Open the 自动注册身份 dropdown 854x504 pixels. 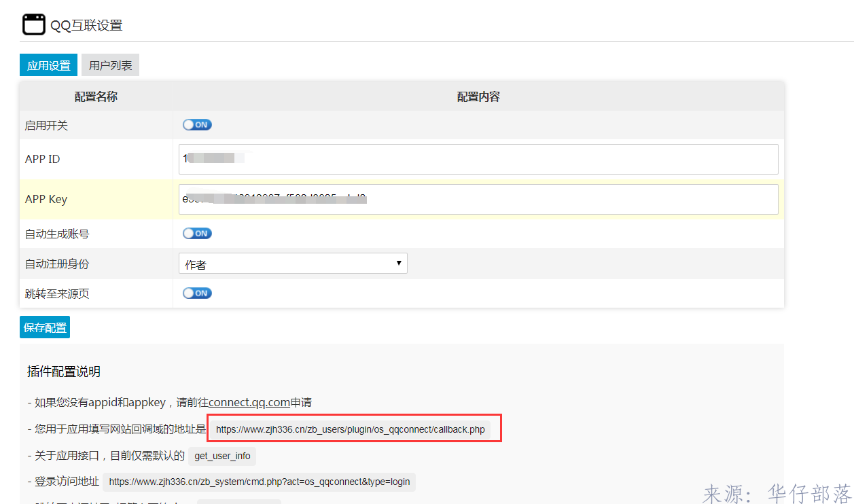coord(293,264)
